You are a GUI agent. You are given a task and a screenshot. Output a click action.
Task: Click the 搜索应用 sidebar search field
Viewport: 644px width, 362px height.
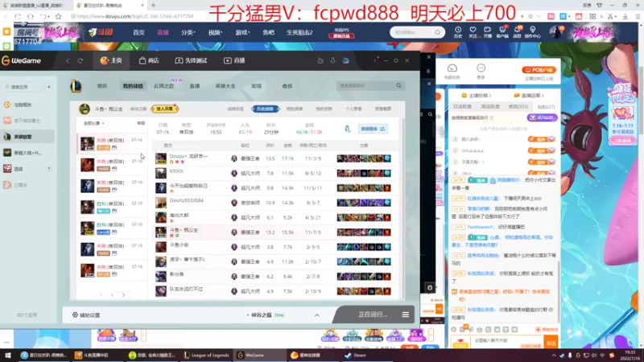[23, 87]
